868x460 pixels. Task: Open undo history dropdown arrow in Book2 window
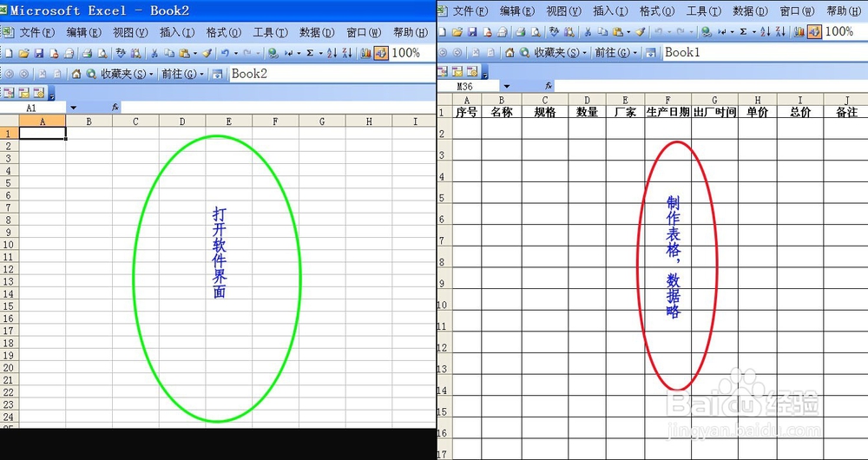[236, 54]
